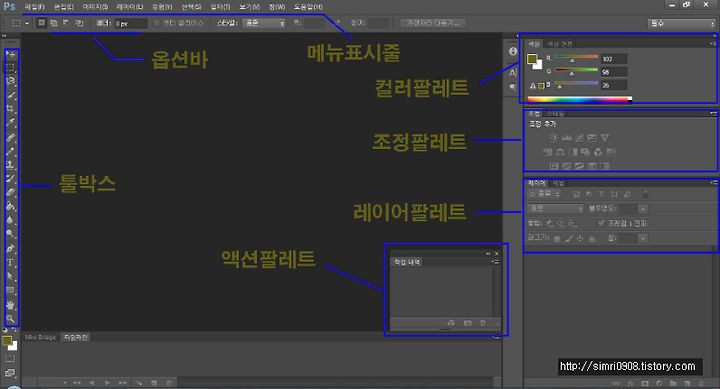Click the foreground color swatch in Color panel

pos(532,59)
